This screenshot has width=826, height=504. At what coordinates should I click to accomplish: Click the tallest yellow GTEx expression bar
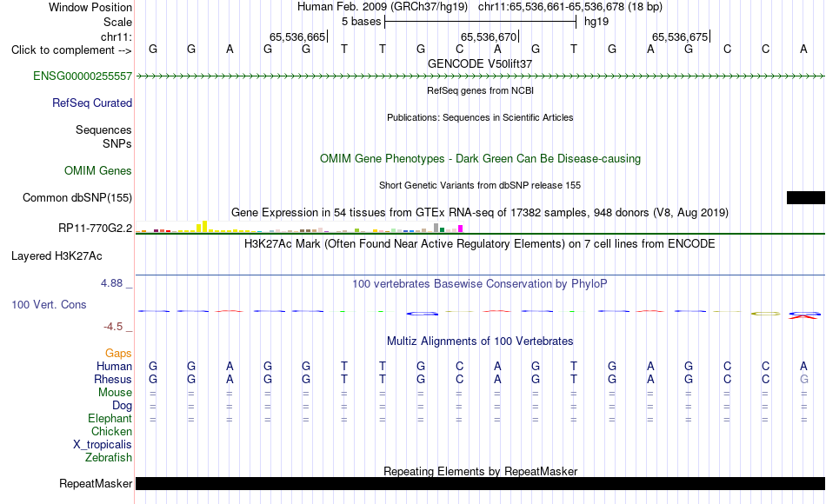point(205,227)
